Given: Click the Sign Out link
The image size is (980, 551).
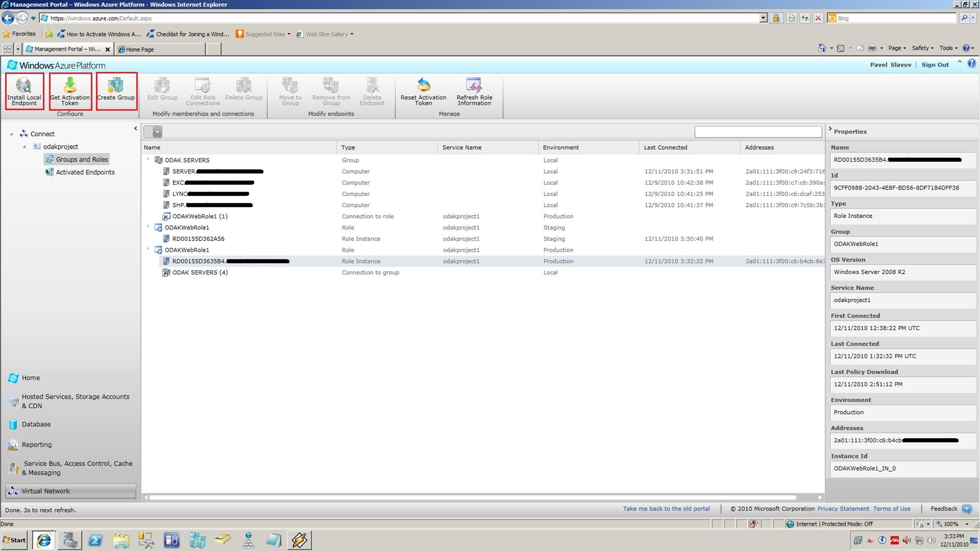Looking at the screenshot, I should (x=935, y=65).
